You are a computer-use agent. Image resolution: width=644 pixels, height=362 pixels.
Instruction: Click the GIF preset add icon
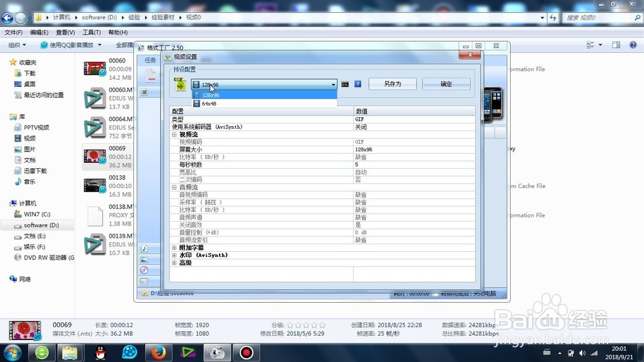180,84
